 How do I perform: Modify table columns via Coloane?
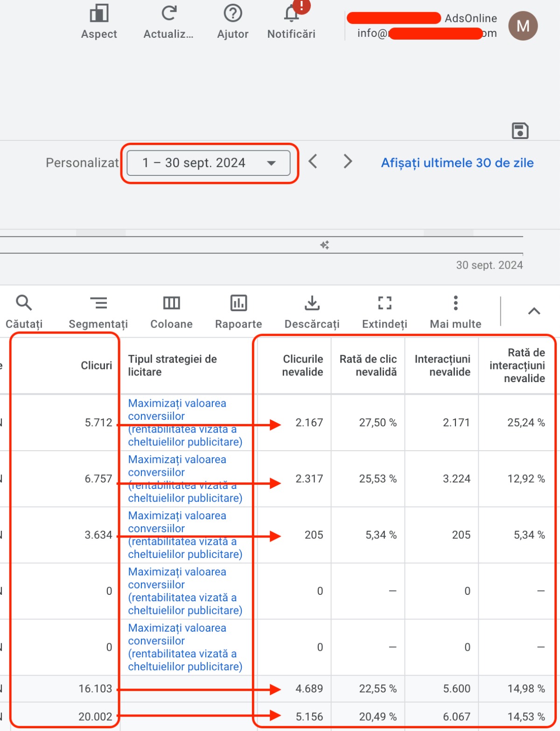point(171,312)
